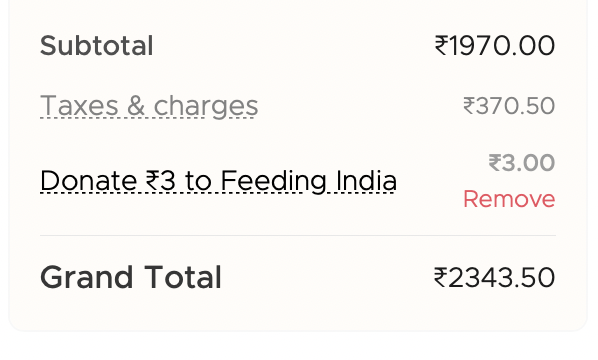Select the Subtotal label

[x=96, y=46]
